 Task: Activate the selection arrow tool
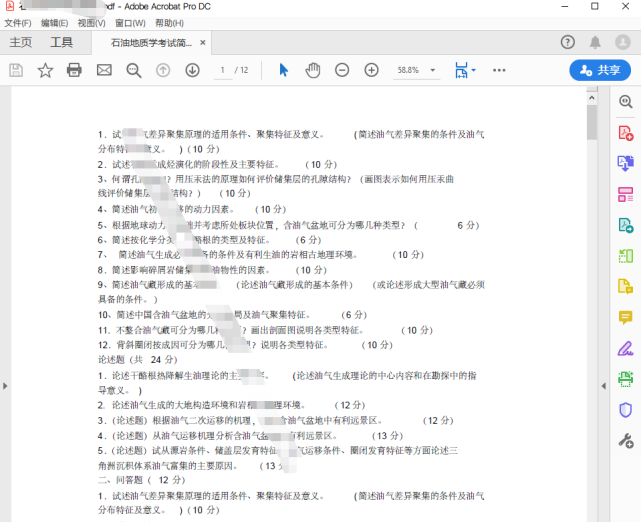tap(283, 70)
